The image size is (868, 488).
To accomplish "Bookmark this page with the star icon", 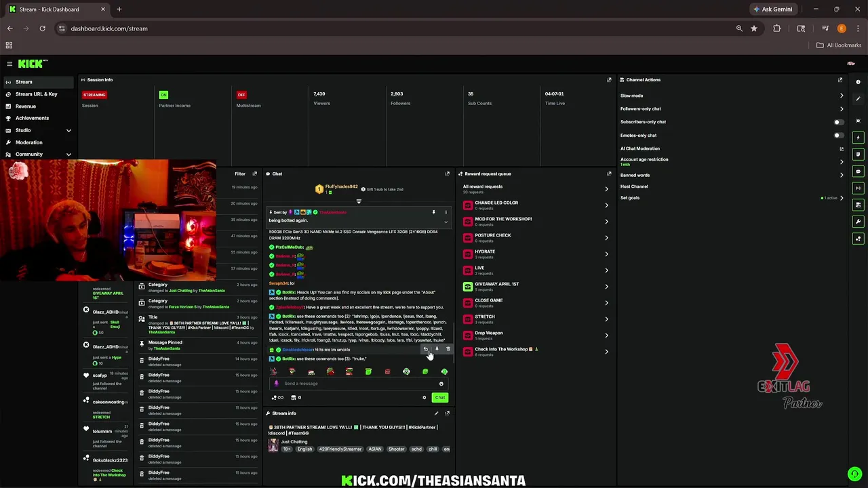I will [754, 28].
